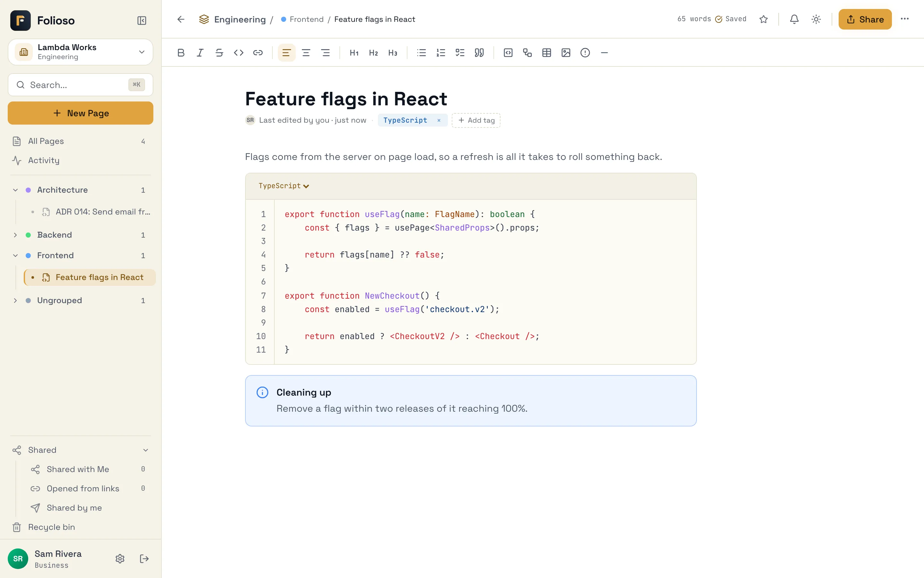
Task: Toggle page notifications bell
Action: click(x=794, y=19)
